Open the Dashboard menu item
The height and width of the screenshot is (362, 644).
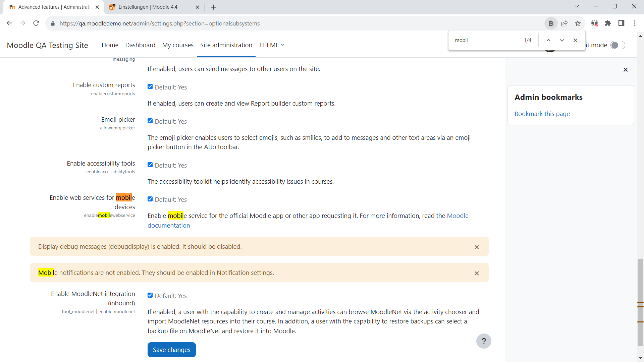point(140,45)
